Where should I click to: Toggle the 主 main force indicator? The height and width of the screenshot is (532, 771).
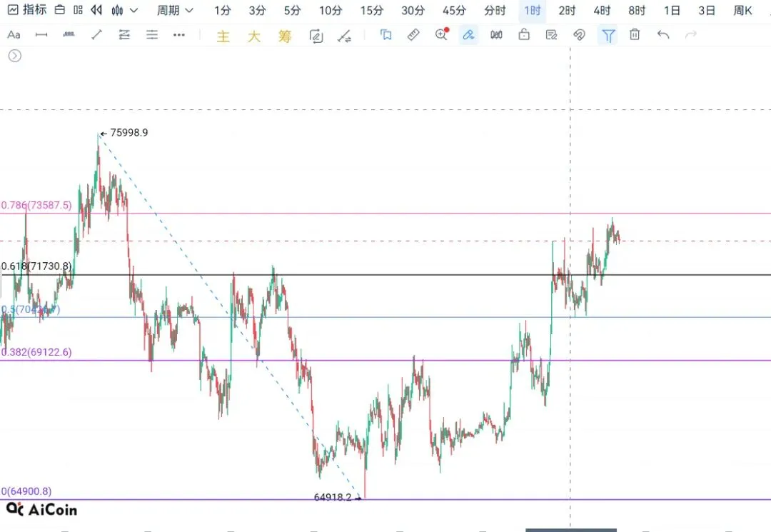[x=223, y=36]
